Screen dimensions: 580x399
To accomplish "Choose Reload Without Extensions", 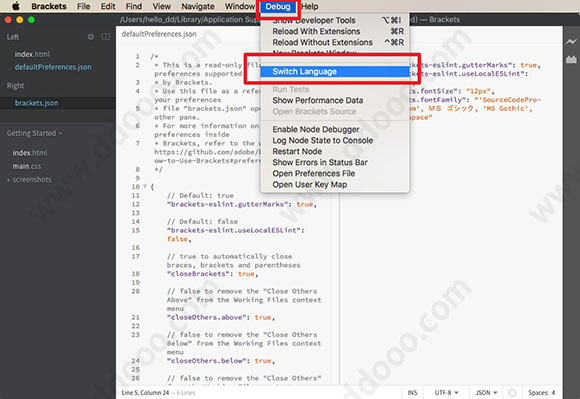I will (x=335, y=43).
